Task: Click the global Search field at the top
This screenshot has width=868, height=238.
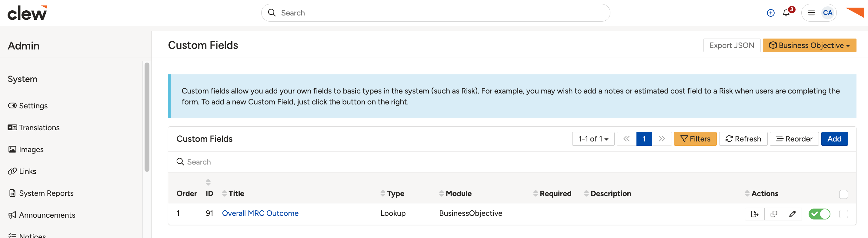Action: tap(435, 13)
